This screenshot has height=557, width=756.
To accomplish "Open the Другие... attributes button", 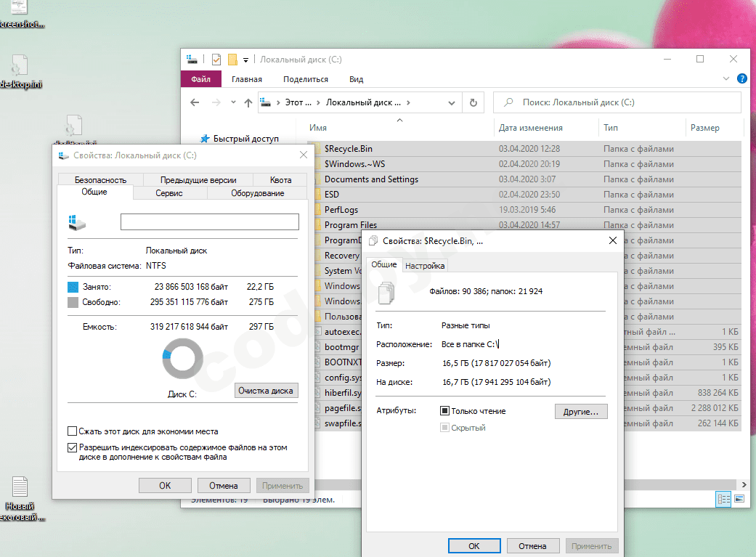I will (x=581, y=411).
